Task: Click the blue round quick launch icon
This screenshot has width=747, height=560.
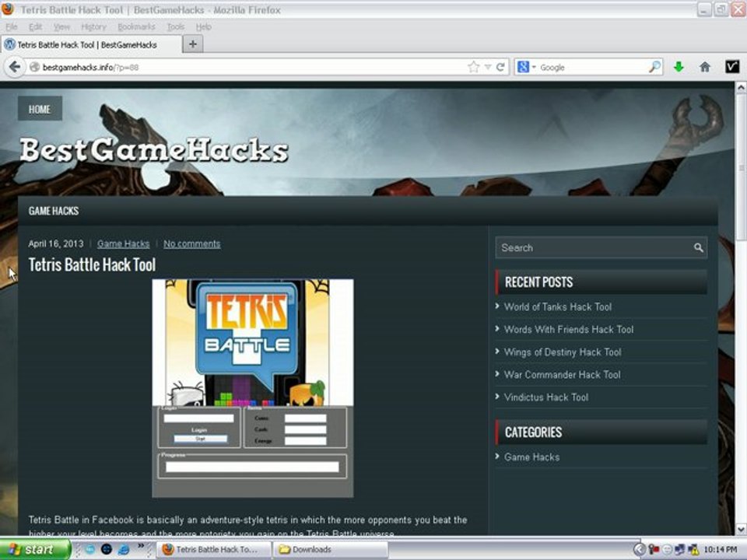Action: coord(90,550)
